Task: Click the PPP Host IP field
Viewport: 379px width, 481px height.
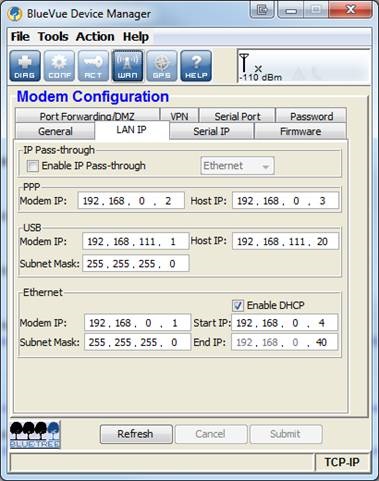Action: 285,201
